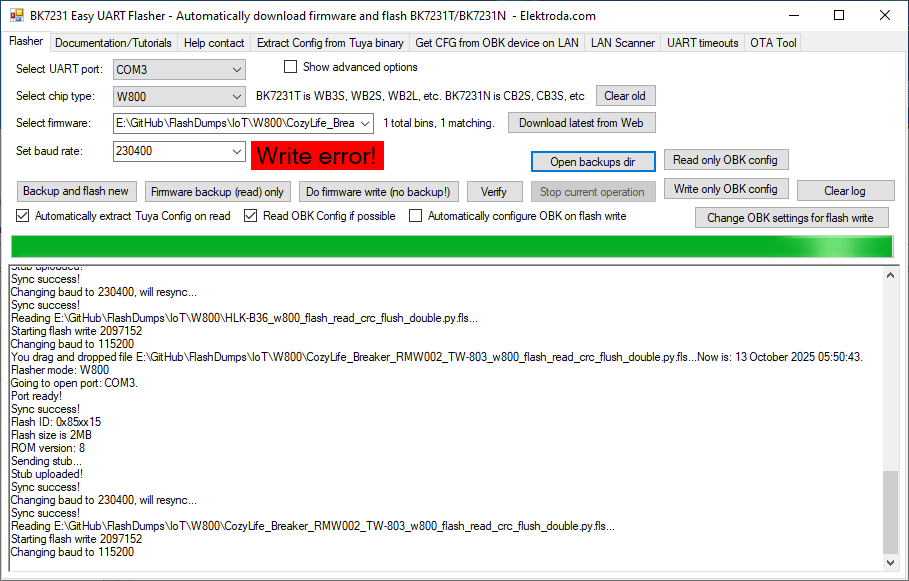Click Write only OBK config button
Viewport: 909px width, 581px height.
coord(726,189)
